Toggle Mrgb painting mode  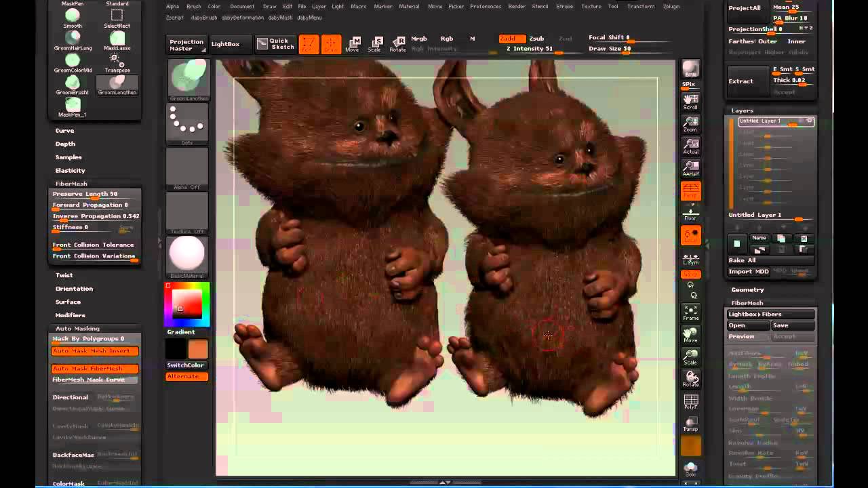point(419,39)
